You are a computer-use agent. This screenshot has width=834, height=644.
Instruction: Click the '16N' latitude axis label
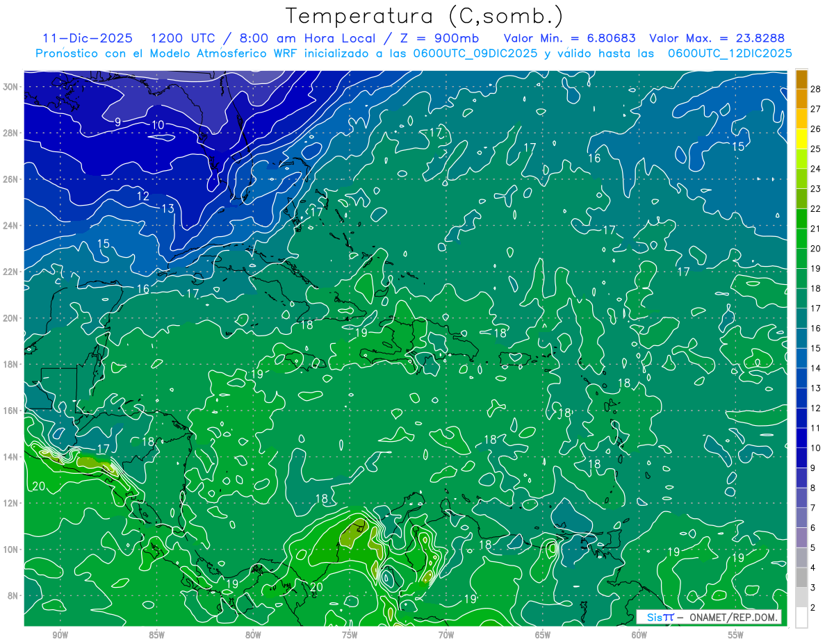point(10,411)
